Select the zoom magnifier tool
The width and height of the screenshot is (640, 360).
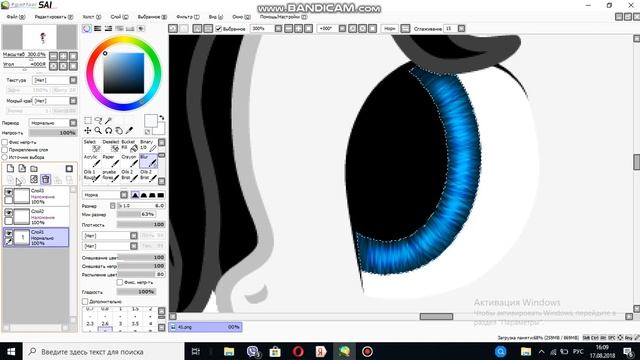point(98,131)
